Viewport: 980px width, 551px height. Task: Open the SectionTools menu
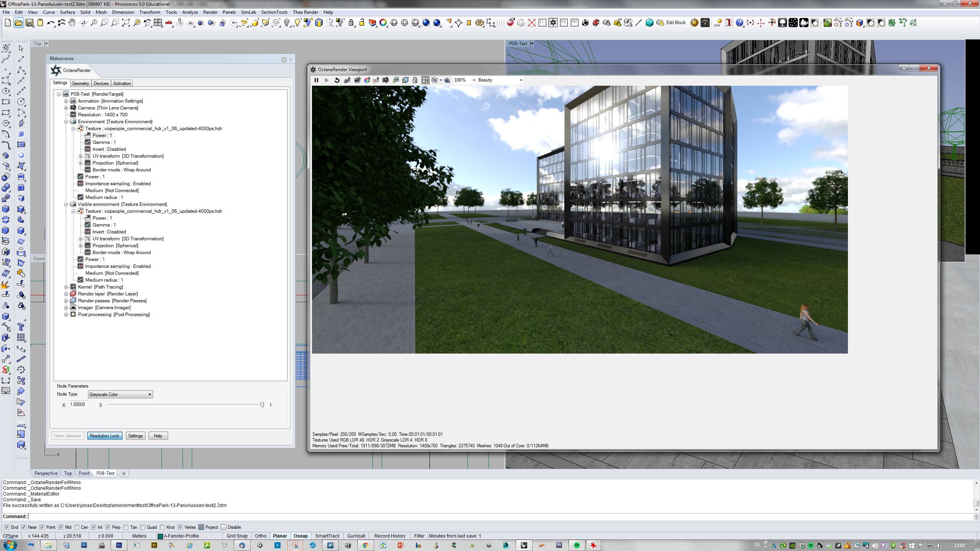(274, 12)
